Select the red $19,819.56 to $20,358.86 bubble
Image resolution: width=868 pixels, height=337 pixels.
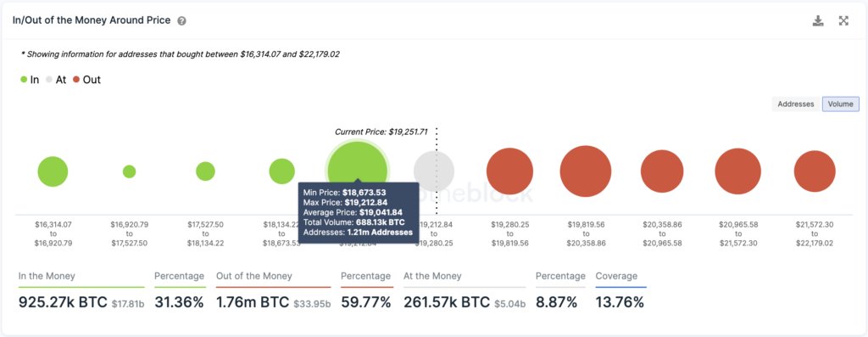586,171
